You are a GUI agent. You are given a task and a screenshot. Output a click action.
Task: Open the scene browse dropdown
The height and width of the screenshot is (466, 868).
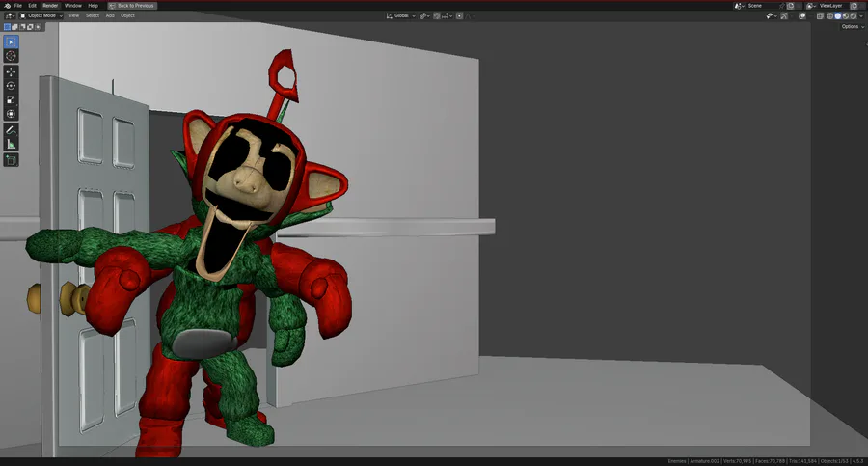(739, 6)
